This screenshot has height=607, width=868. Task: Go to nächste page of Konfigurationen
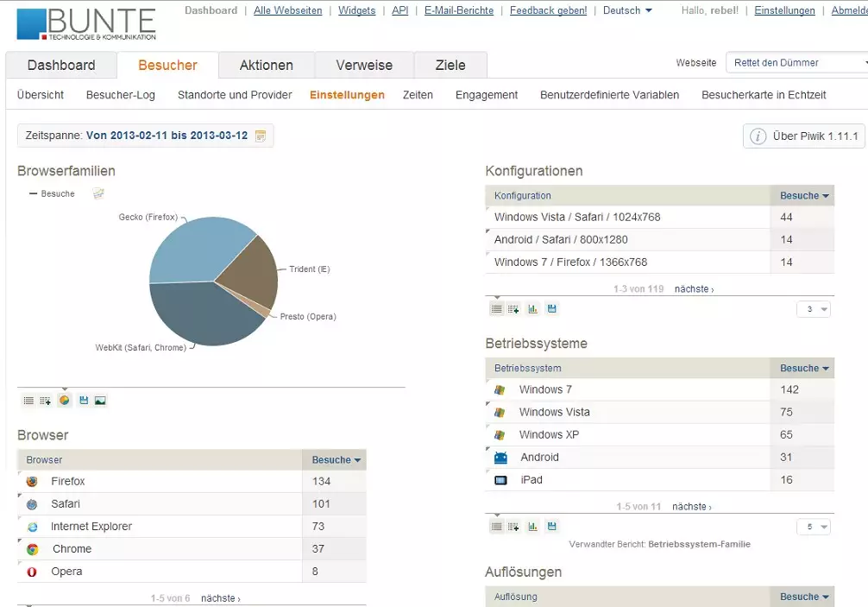click(695, 289)
